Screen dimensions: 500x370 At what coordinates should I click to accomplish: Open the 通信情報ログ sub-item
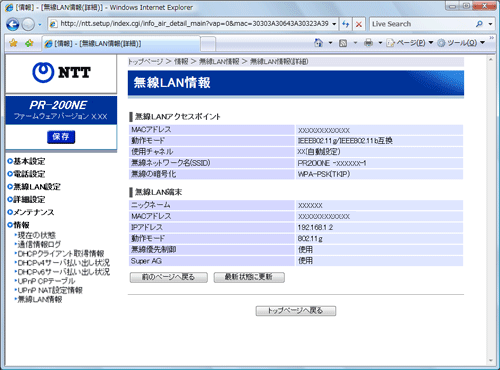click(38, 244)
